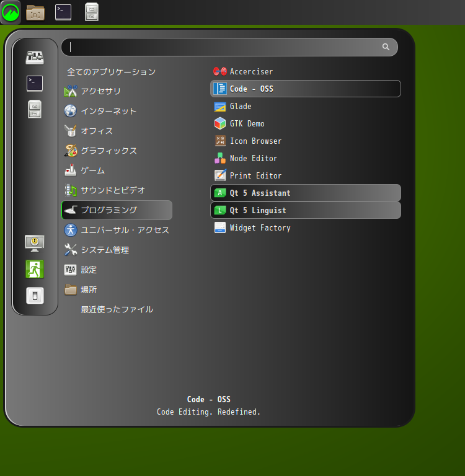Select the プログラミング category
Screen dimensions: 465x476
point(117,210)
